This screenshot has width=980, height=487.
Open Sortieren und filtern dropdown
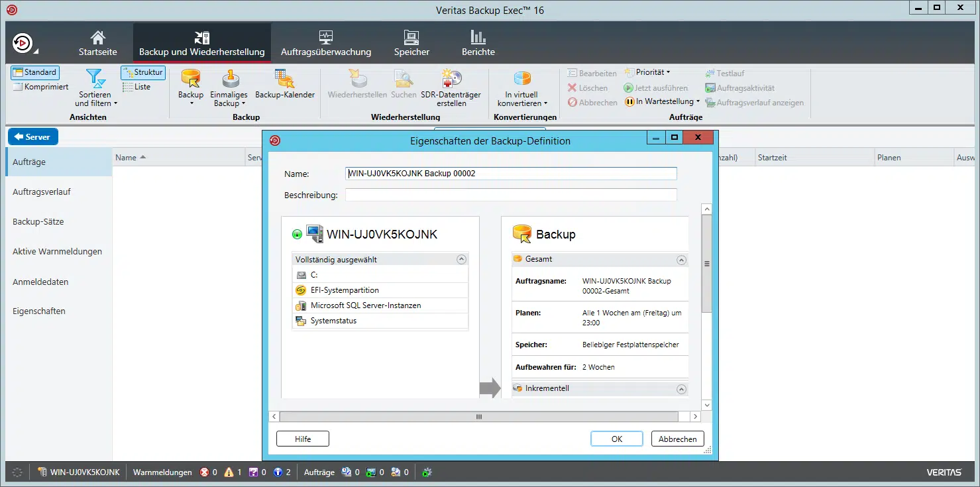point(96,87)
